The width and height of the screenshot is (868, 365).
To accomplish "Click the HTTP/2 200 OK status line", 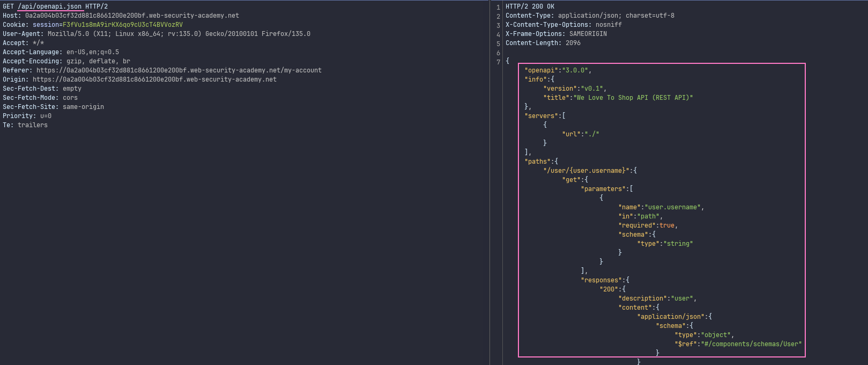I will 530,6.
